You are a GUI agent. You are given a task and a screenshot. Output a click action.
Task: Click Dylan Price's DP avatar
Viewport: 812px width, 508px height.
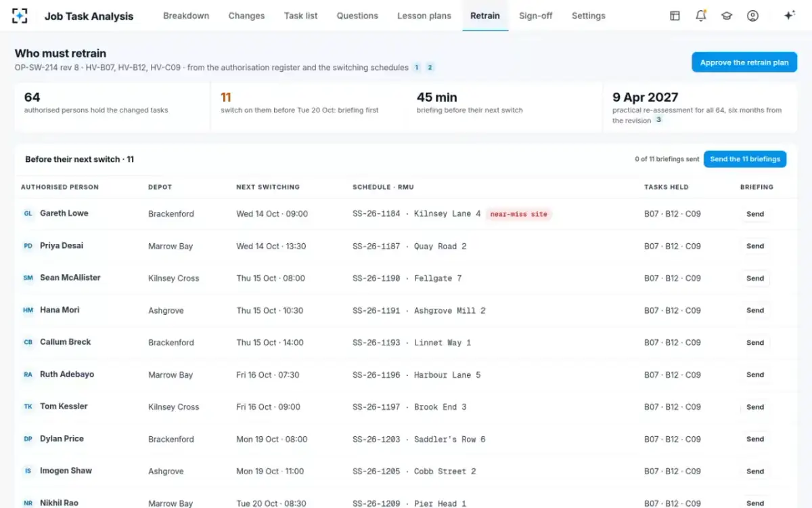point(28,439)
